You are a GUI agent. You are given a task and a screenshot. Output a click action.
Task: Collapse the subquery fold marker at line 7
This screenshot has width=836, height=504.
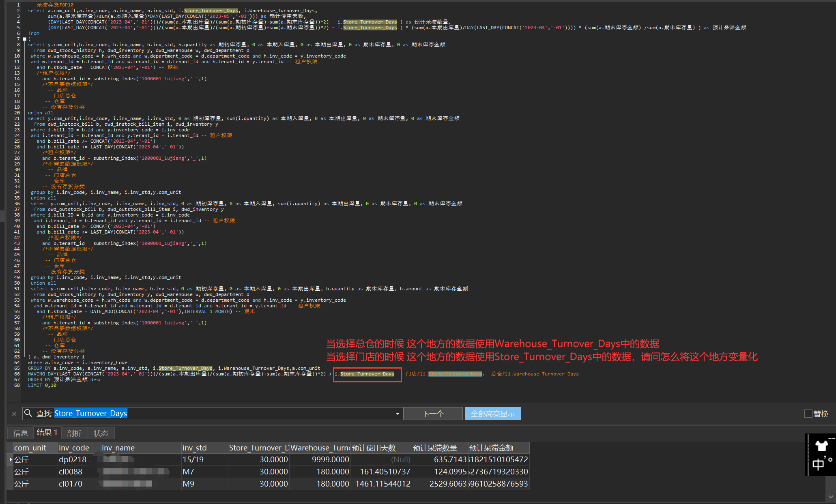(x=24, y=39)
